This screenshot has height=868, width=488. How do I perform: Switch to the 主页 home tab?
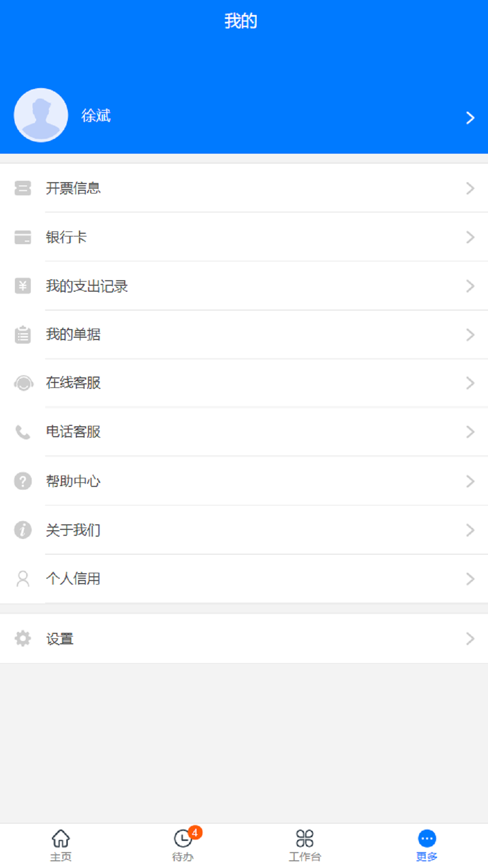[x=61, y=844]
